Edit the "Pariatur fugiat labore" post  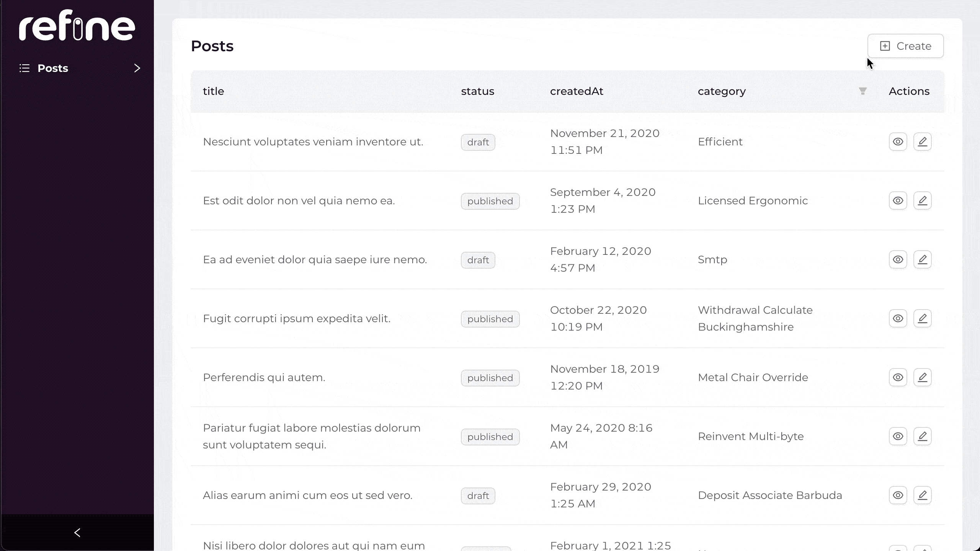pos(923,436)
